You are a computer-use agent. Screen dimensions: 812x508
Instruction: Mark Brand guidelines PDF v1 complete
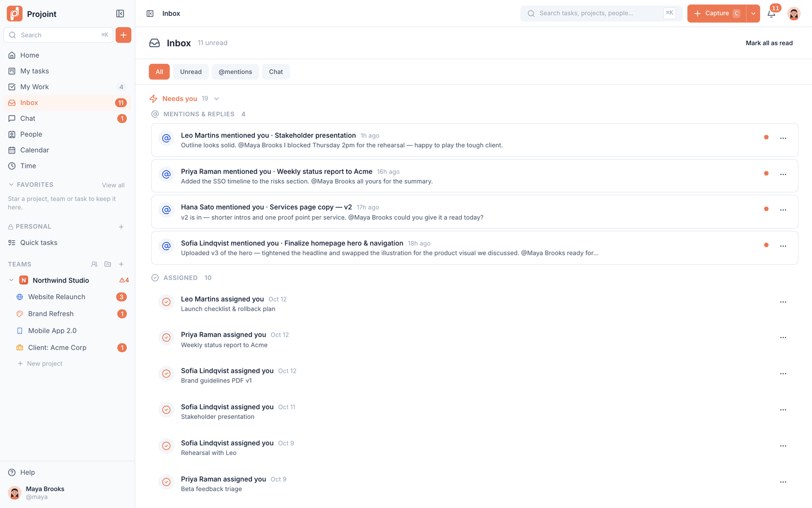(166, 374)
